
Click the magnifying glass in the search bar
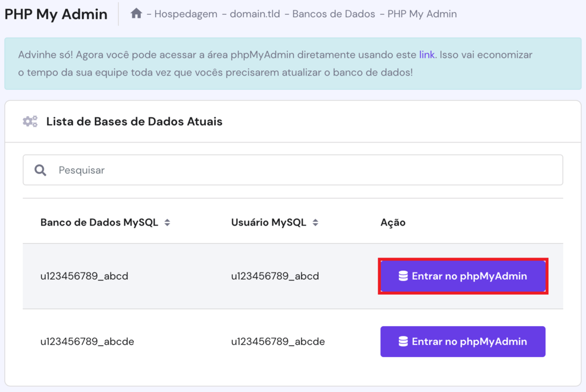tap(40, 170)
